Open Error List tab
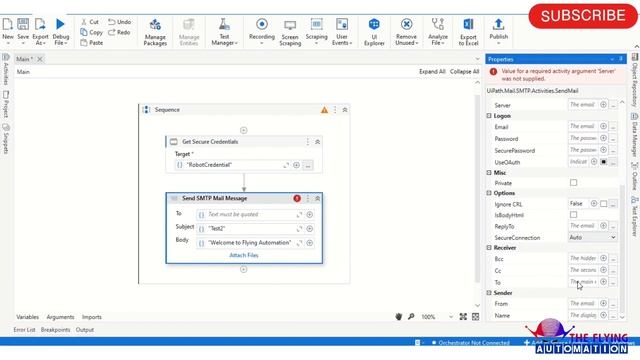Image resolution: width=640 pixels, height=360 pixels. click(x=24, y=330)
